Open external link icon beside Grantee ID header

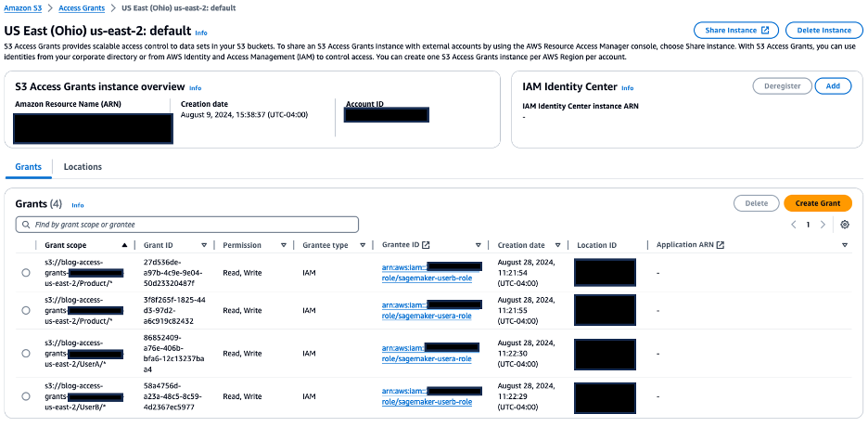(x=425, y=245)
